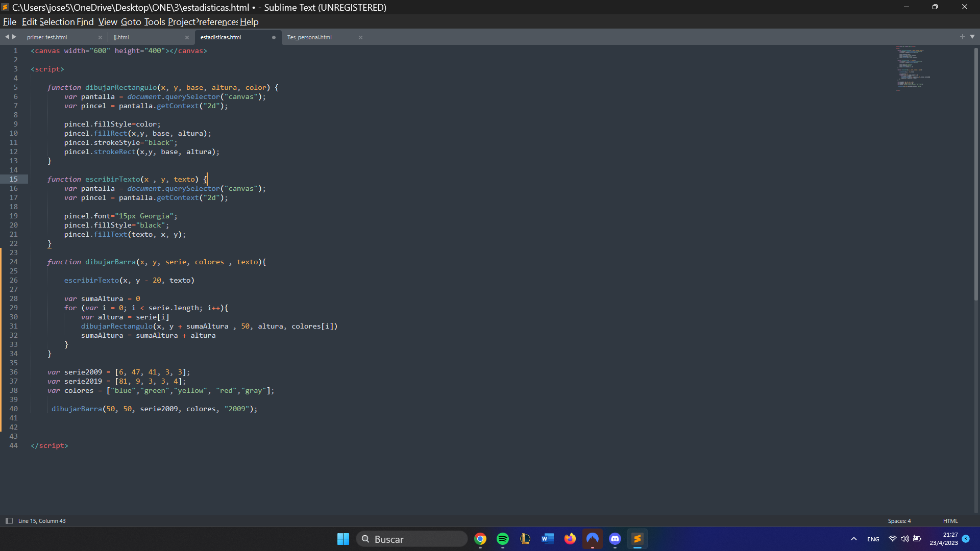This screenshot has height=551, width=980.
Task: Open the Find menu
Action: 85,22
